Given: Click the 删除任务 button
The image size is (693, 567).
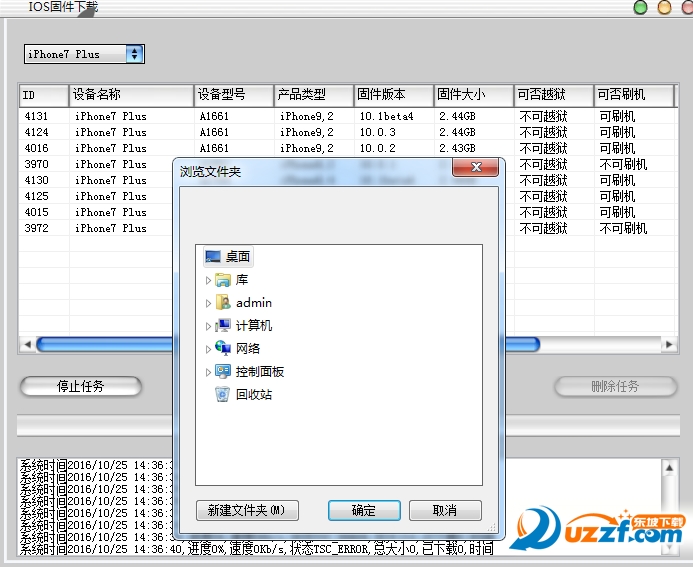Looking at the screenshot, I should tap(615, 386).
